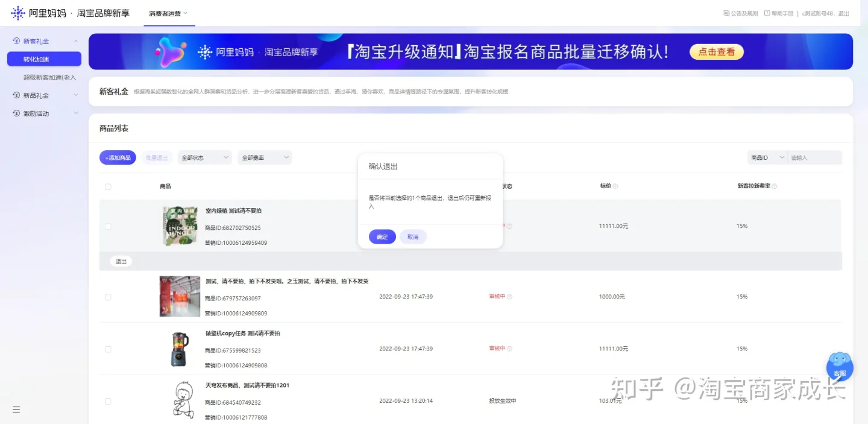Screen dimensions: 868x424
Task: Click the help icon next to 新客拉新费率
Action: (775, 186)
